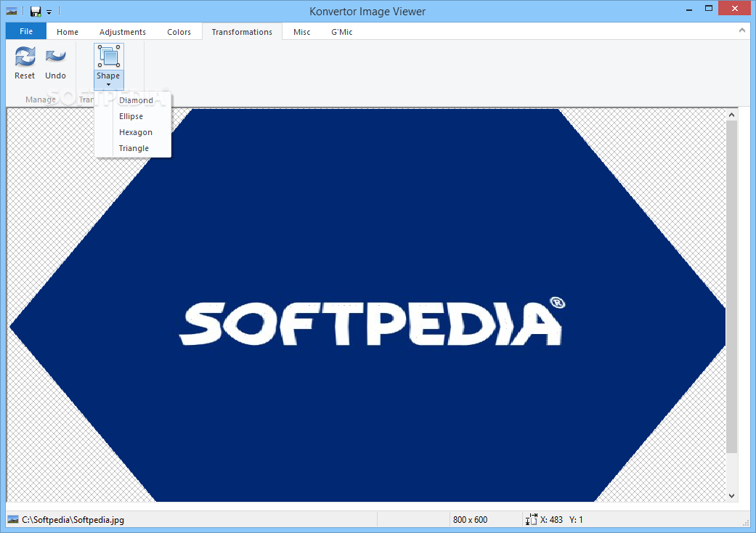This screenshot has height=533, width=756.
Task: Click the C:\Softpedia\Softpedia.jpg path text
Action: (x=73, y=519)
